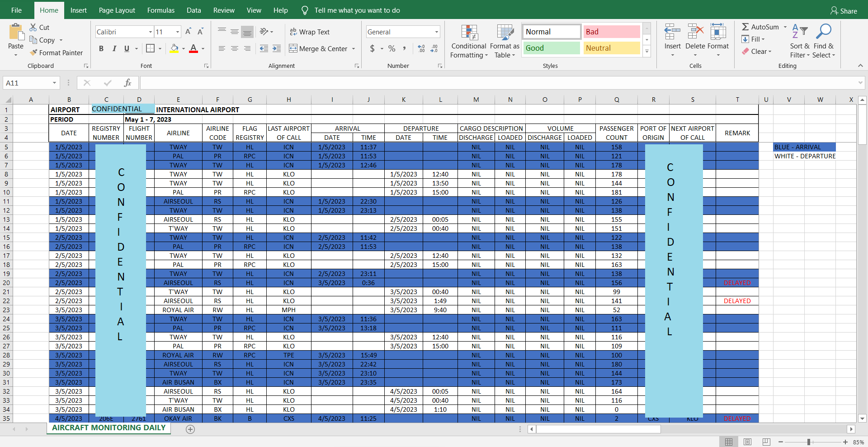Expand the Name Box dropdown arrow
Viewport: 868px width, 447px height.
(x=54, y=83)
